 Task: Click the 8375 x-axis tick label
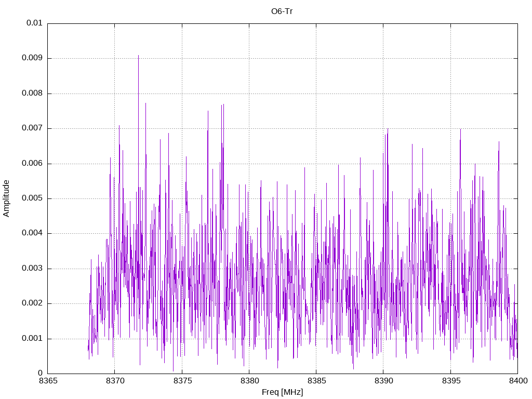point(182,381)
